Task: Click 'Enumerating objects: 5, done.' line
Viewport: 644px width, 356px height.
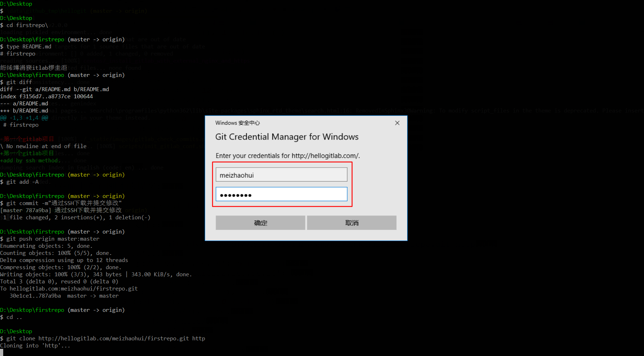Action: click(46, 246)
